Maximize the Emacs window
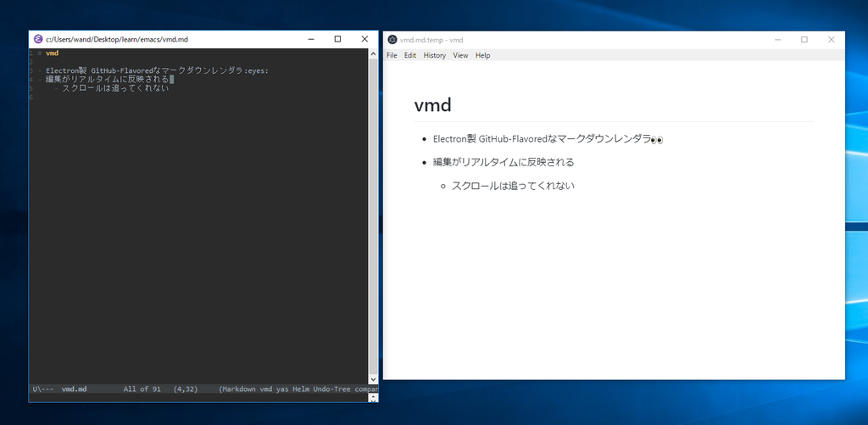This screenshot has height=425, width=868. [x=337, y=39]
